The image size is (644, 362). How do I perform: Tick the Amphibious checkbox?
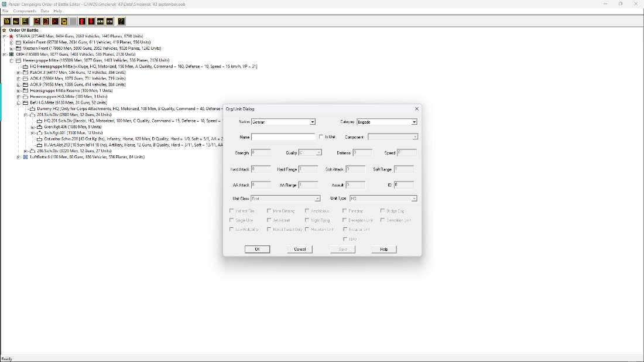[307, 211]
